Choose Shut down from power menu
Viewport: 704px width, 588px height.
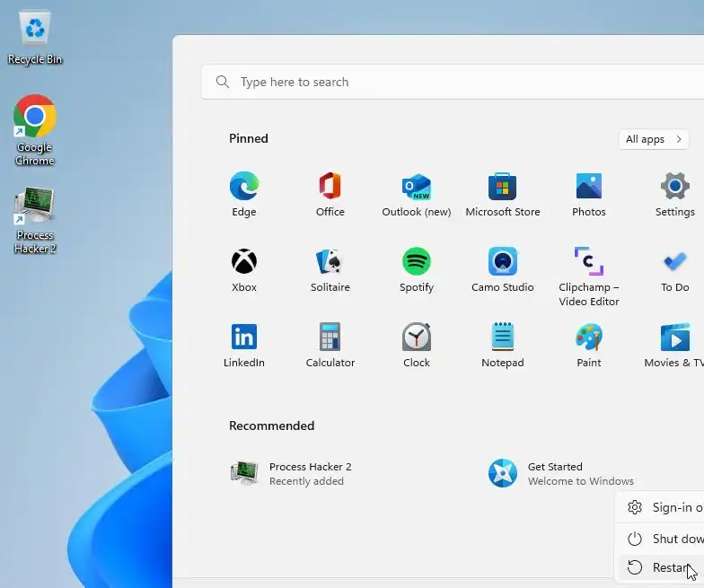[661, 539]
